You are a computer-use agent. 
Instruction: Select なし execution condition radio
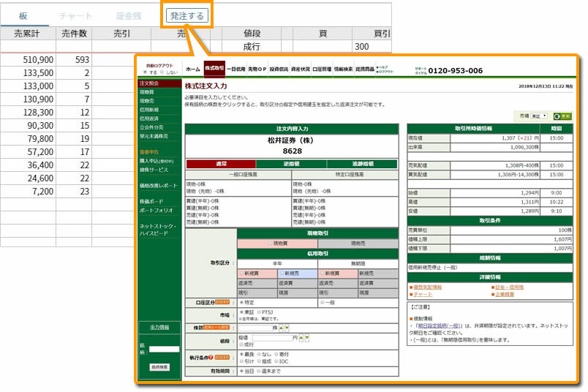(259, 354)
